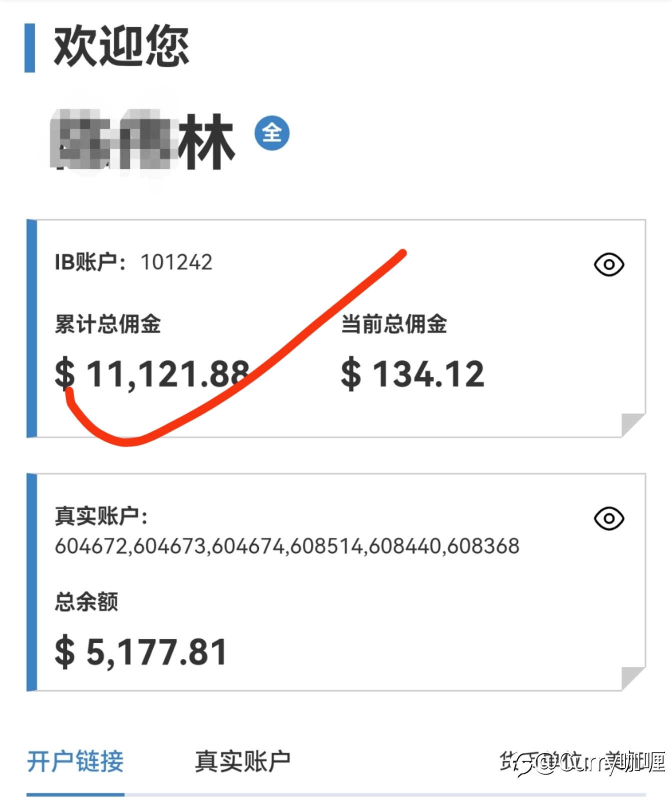Click the 当前总佣金 label

[x=394, y=324]
